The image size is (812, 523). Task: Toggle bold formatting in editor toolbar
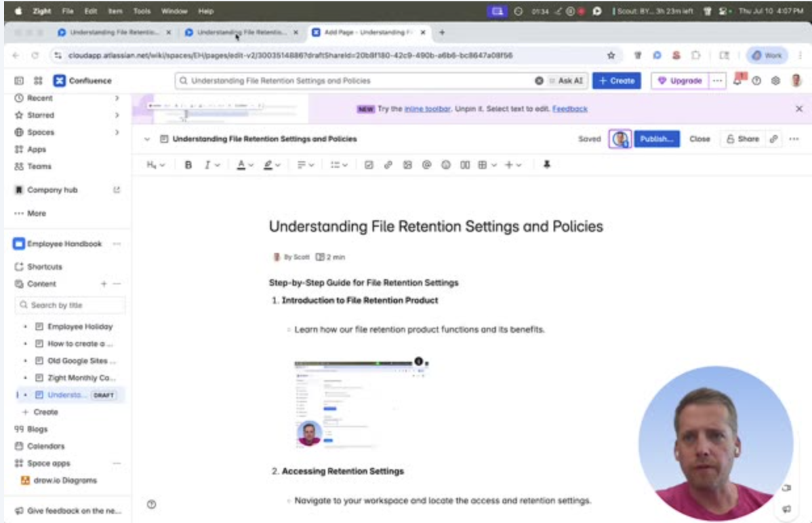pos(188,165)
